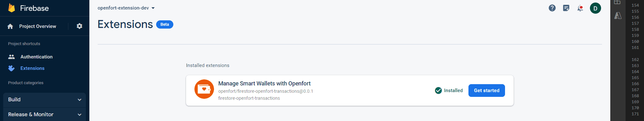Click the orange Openfort wallet extension icon
Screen dimensions: 644x121
[x=204, y=89]
